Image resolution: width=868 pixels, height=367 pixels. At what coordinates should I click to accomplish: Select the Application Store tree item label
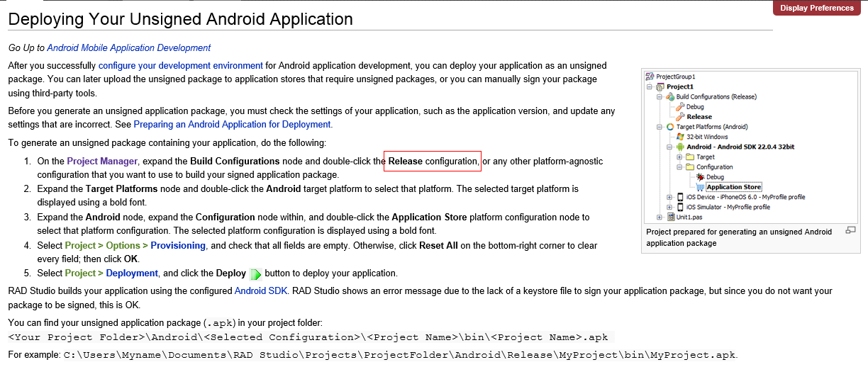tap(734, 187)
